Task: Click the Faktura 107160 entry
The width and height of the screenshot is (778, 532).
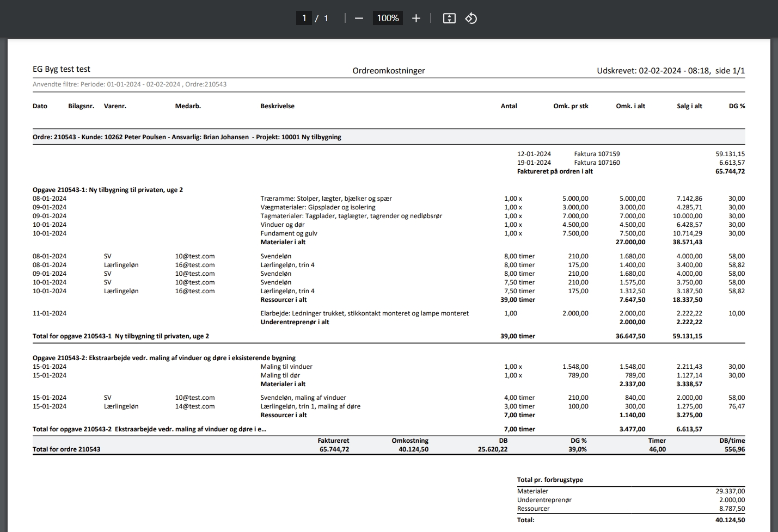Action: [x=597, y=163]
